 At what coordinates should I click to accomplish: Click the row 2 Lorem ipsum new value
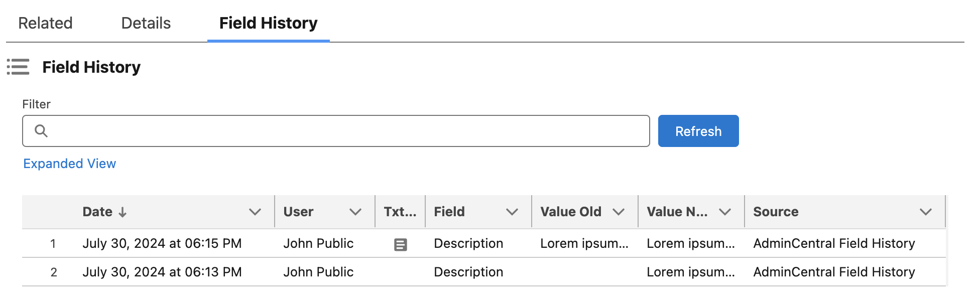click(x=690, y=272)
